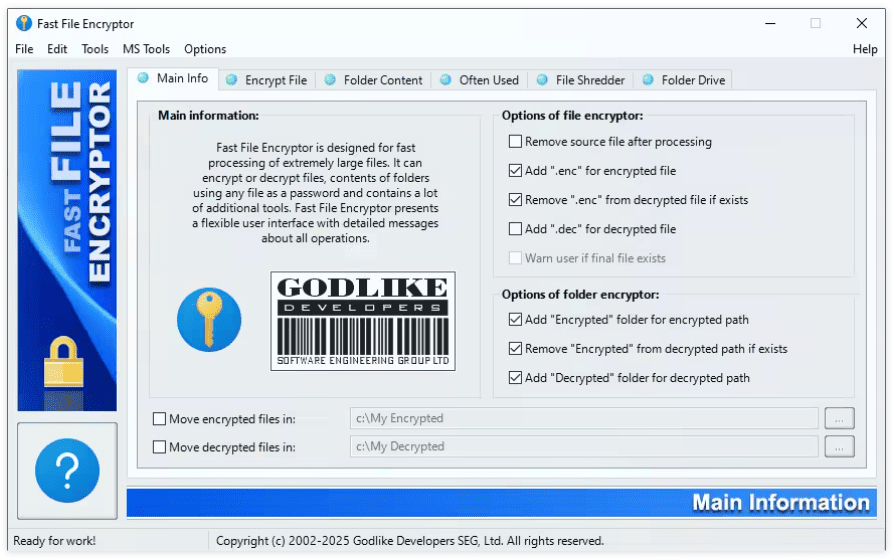
Task: Go to the File Shredder tab
Action: pyautogui.click(x=582, y=80)
